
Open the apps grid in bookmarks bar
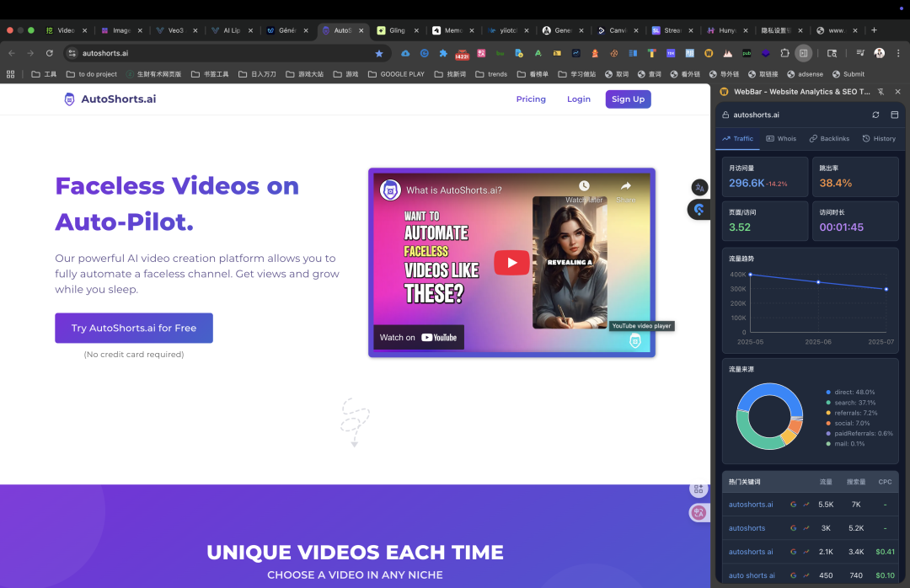coord(10,74)
